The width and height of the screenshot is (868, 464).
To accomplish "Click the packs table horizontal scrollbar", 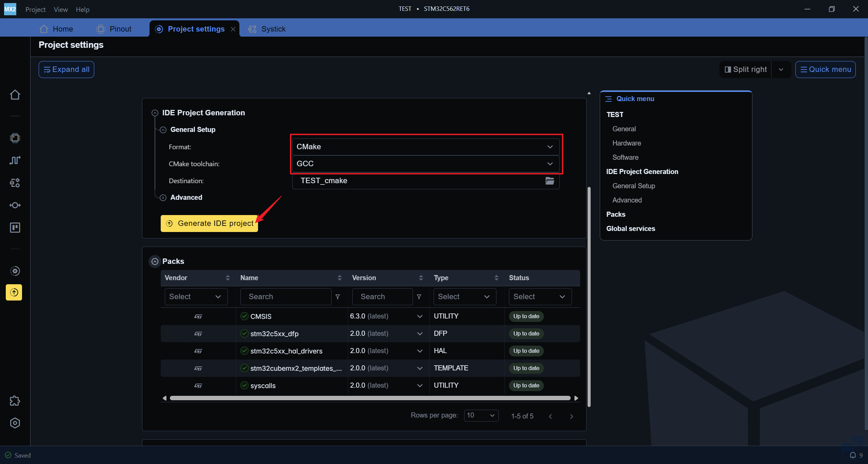I will tap(370, 398).
